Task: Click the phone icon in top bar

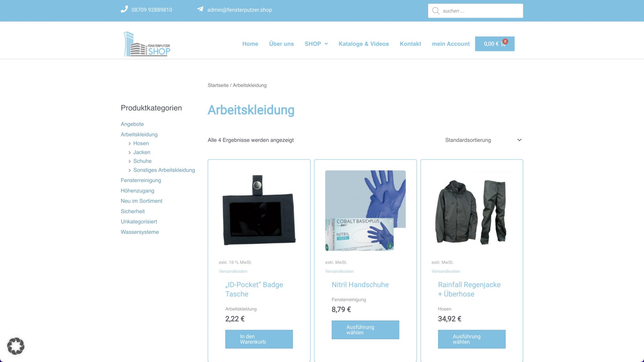Action: click(x=124, y=9)
